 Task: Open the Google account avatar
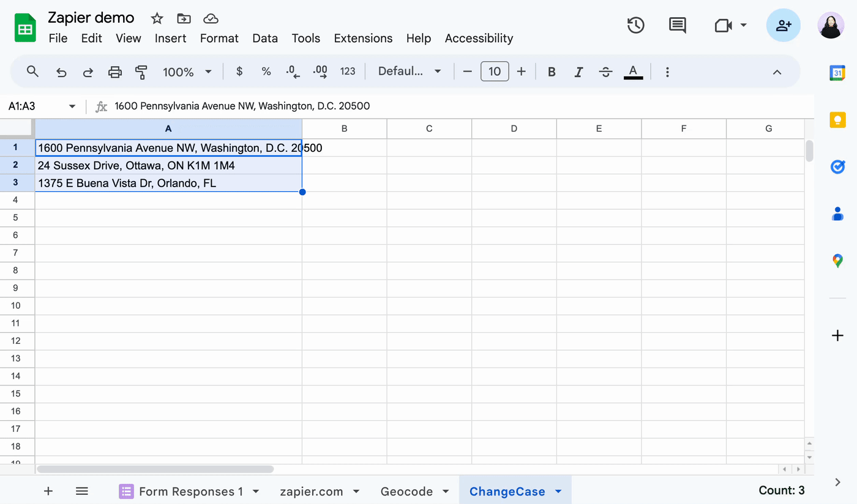831,26
